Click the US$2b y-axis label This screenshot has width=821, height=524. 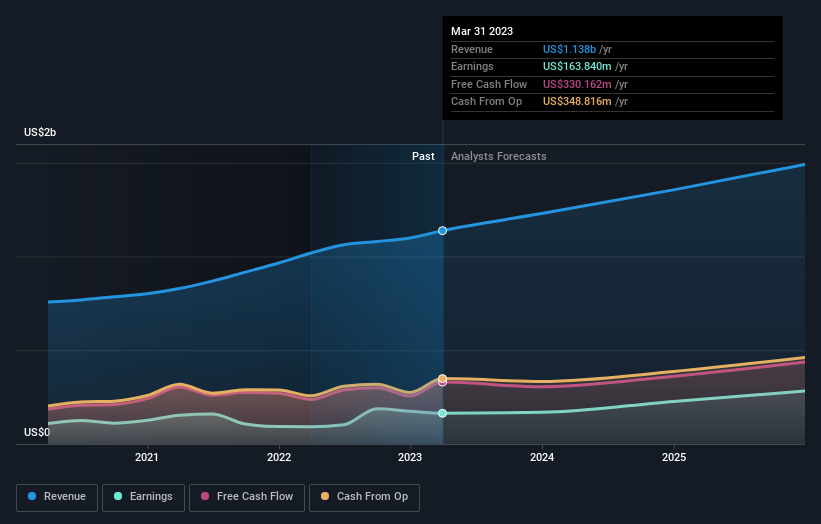point(40,132)
